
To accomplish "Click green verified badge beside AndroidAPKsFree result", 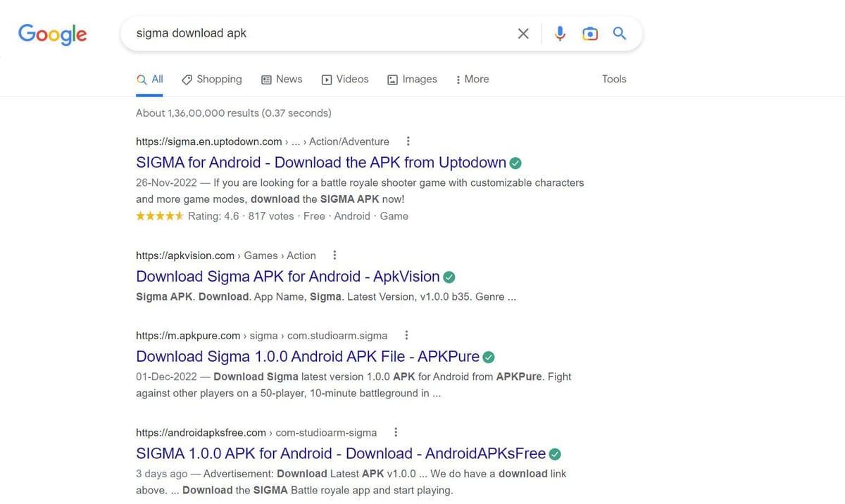I will tap(555, 454).
